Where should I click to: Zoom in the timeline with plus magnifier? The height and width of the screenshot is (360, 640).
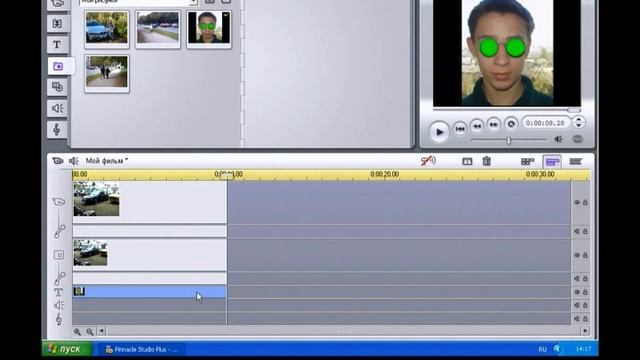(77, 332)
